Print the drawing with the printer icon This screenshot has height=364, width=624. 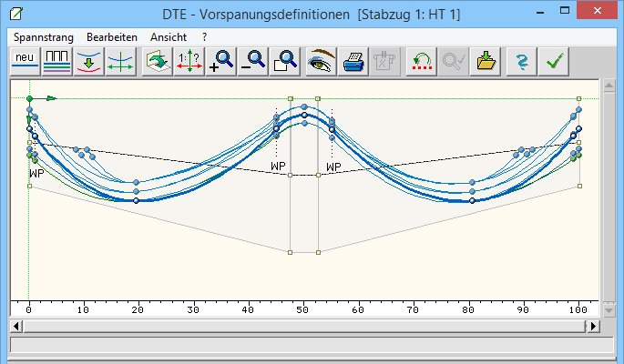pyautogui.click(x=353, y=61)
